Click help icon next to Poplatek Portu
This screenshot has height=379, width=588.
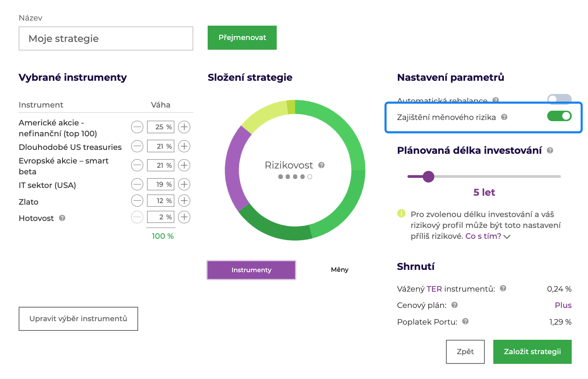click(x=465, y=322)
